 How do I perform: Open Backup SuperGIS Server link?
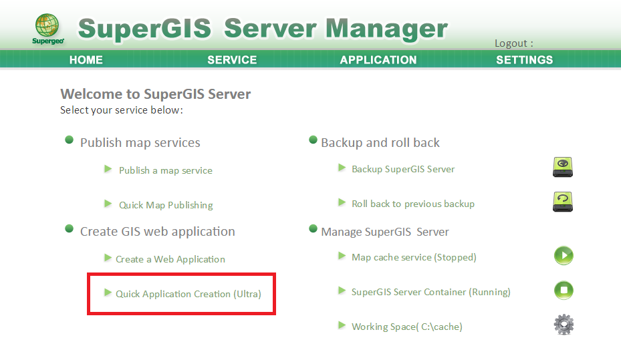tap(403, 169)
